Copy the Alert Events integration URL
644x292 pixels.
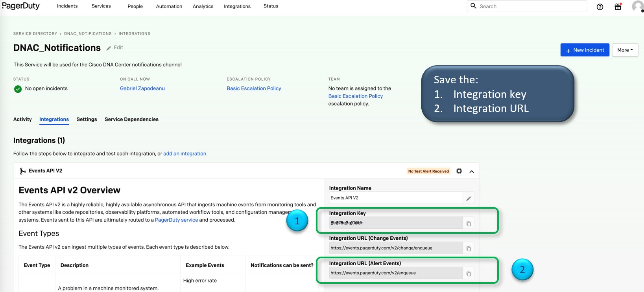[469, 274]
